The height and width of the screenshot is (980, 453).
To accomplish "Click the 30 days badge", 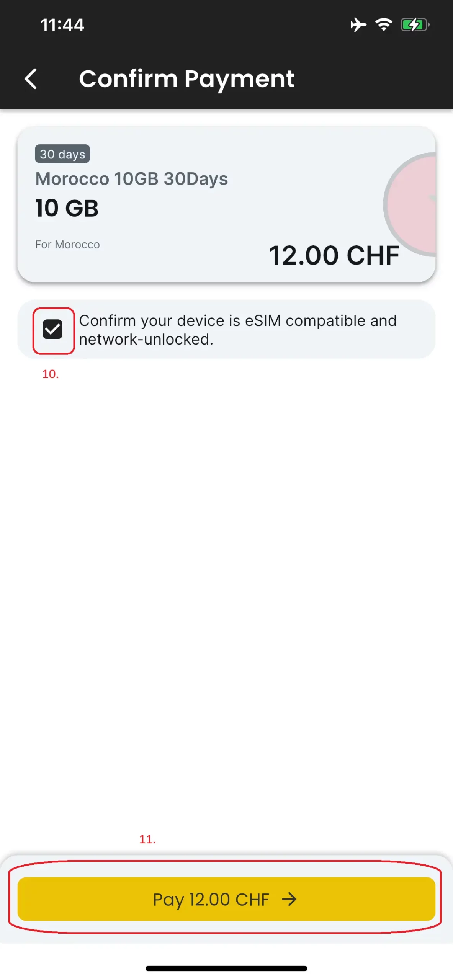I will point(62,154).
